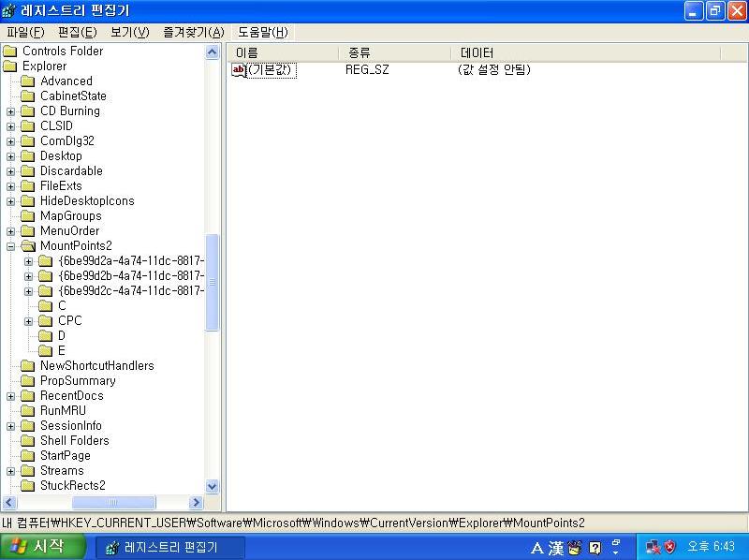The image size is (749, 560).
Task: Select the SessionInfo key label
Action: pos(71,426)
